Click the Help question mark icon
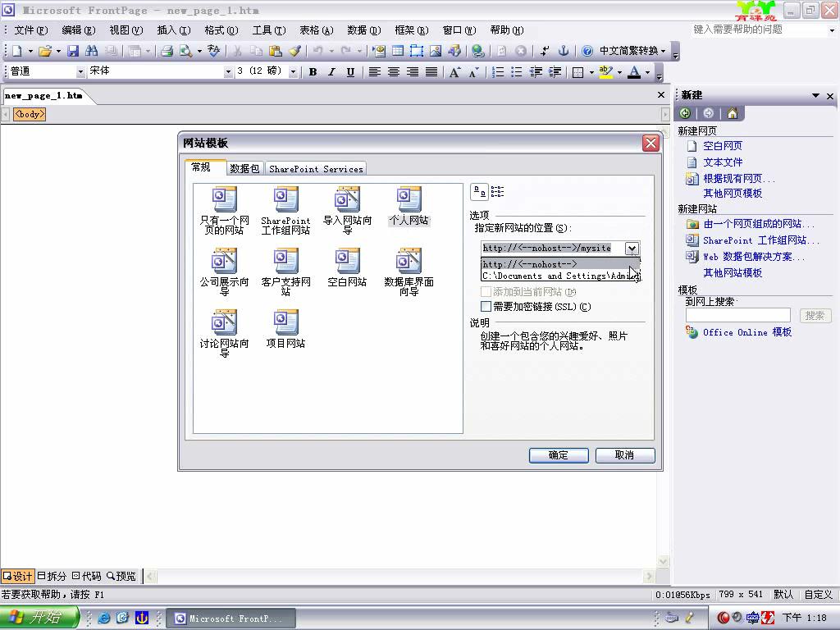Image resolution: width=840 pixels, height=630 pixels. 587,51
